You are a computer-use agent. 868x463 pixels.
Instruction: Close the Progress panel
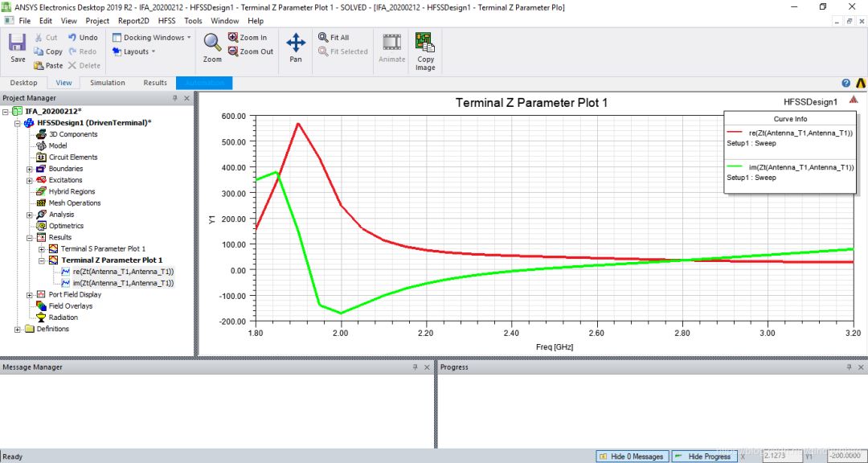[861, 367]
